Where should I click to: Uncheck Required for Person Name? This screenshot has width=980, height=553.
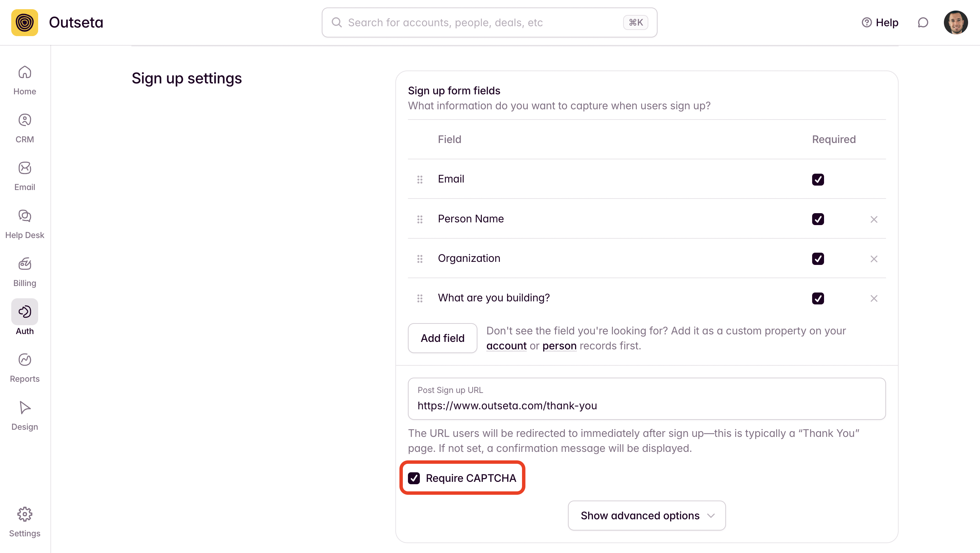818,219
